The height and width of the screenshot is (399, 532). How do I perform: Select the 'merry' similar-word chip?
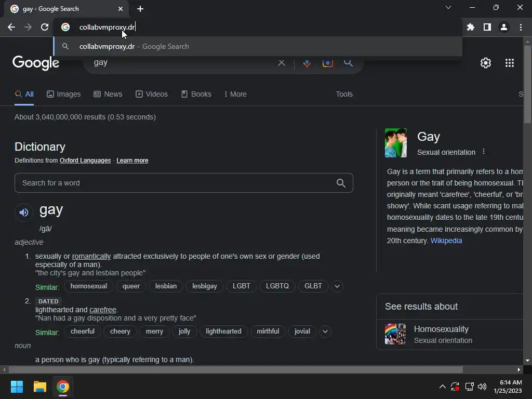pyautogui.click(x=154, y=331)
